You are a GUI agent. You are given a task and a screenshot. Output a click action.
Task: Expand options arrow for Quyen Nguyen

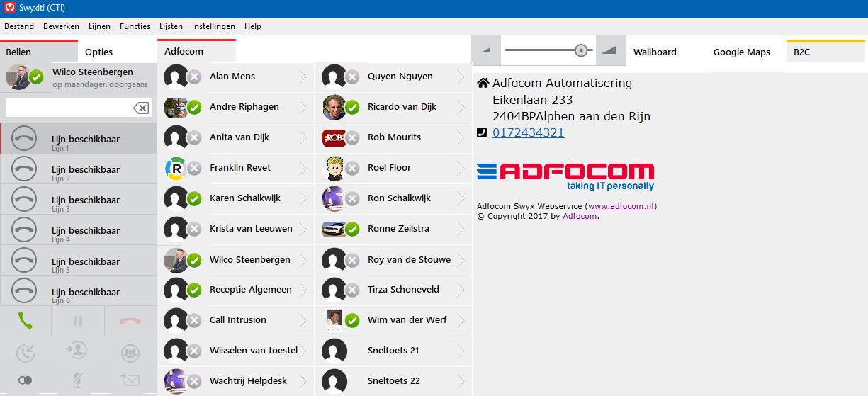tap(461, 77)
